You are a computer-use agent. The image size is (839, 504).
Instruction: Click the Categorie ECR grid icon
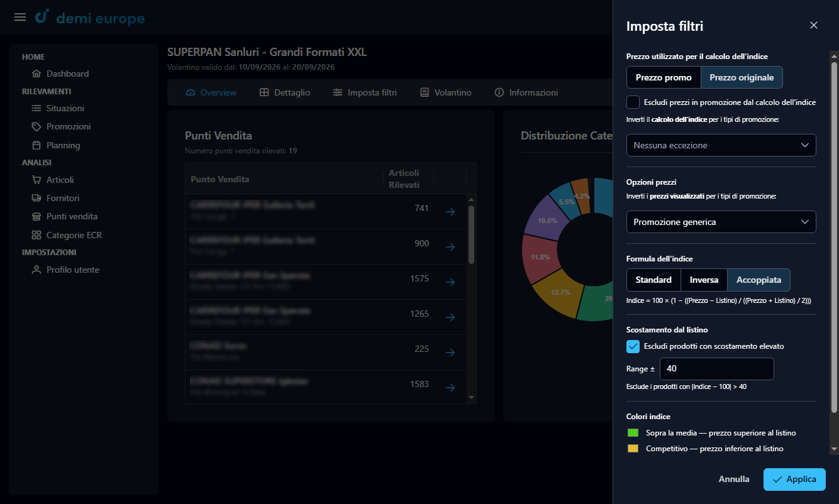(36, 235)
